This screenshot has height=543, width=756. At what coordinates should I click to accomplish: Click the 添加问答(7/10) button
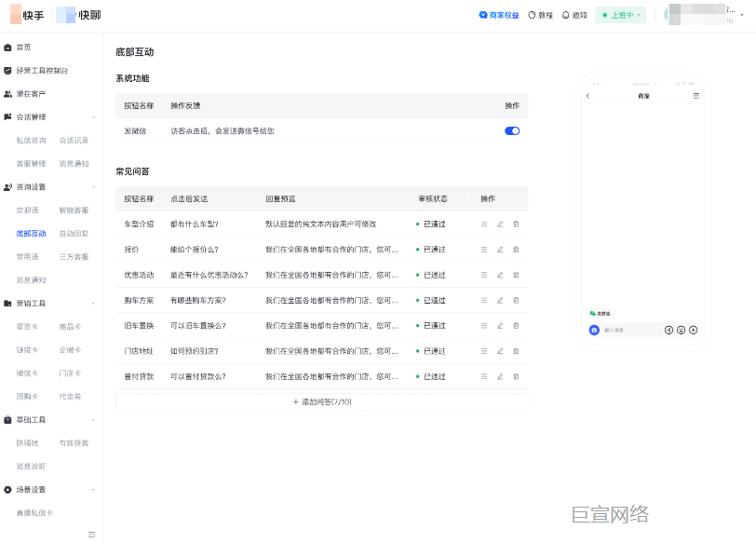click(321, 402)
